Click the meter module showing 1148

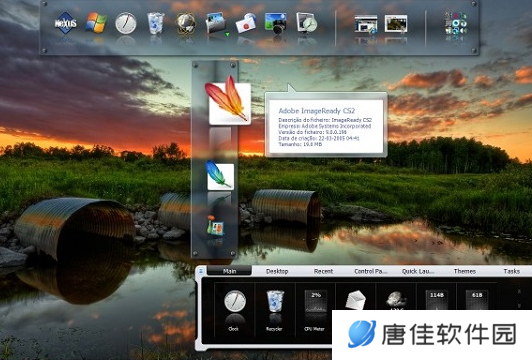point(437,300)
